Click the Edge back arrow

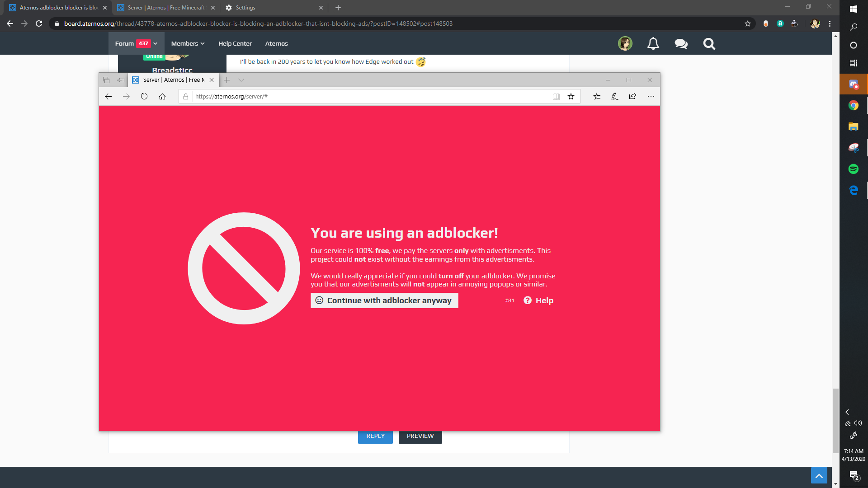pos(108,96)
